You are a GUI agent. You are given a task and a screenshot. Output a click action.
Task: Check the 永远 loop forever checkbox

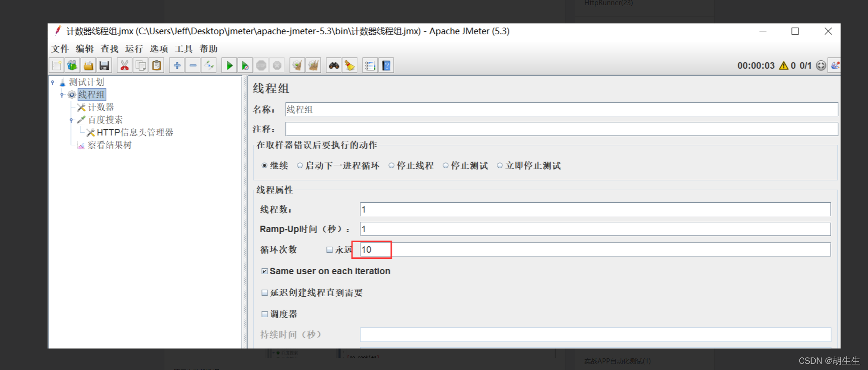tap(330, 249)
